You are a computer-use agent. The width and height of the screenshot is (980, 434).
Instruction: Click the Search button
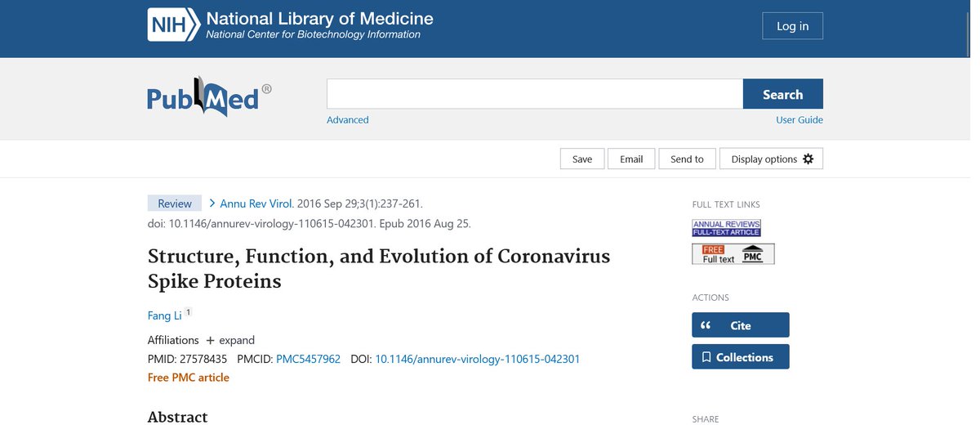[x=782, y=94]
